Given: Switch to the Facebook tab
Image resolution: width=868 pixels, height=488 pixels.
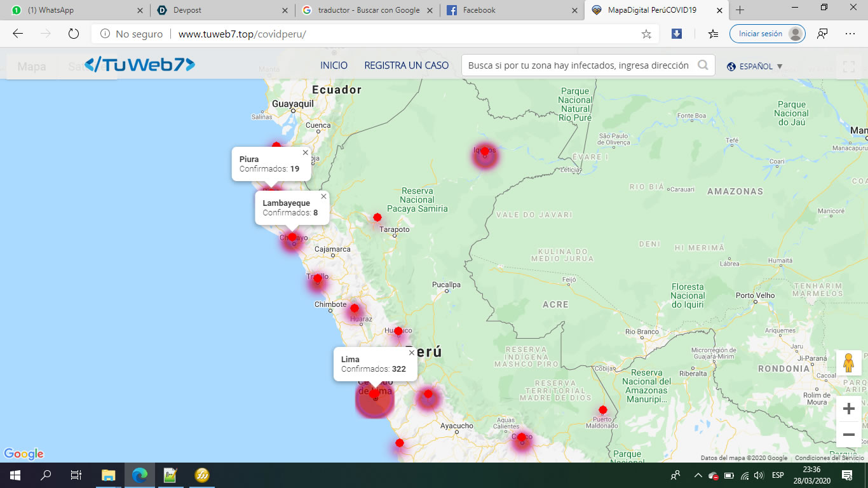Looking at the screenshot, I should (512, 10).
